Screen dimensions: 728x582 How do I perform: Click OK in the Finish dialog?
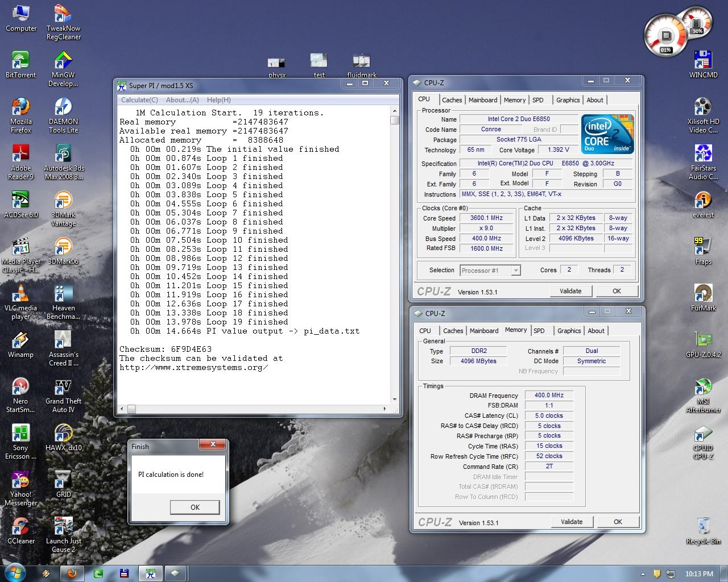[195, 508]
